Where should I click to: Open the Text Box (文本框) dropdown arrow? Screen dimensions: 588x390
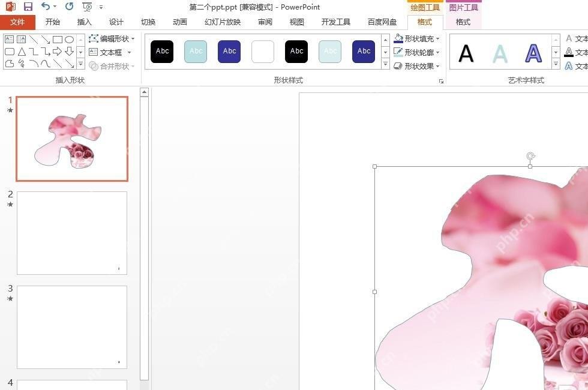pyautogui.click(x=130, y=53)
